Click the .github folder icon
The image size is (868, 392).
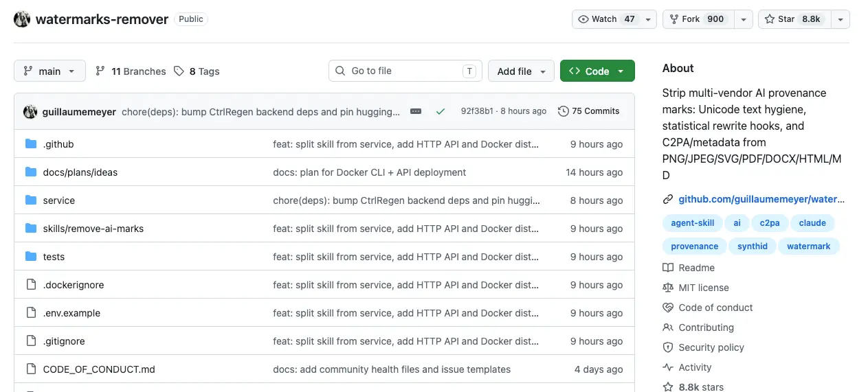(x=31, y=144)
